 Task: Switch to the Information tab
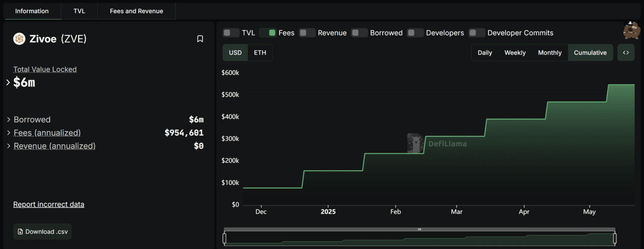(32, 11)
